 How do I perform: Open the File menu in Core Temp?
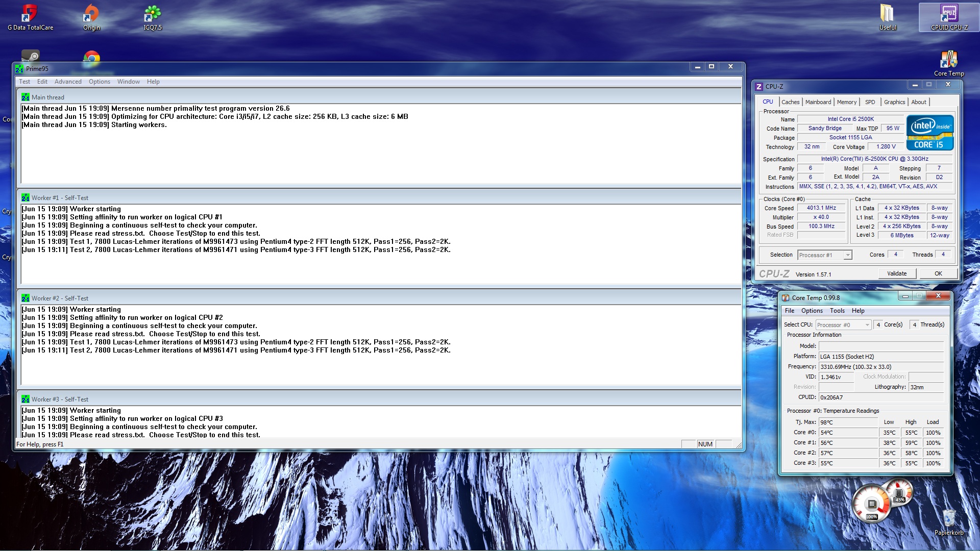790,311
